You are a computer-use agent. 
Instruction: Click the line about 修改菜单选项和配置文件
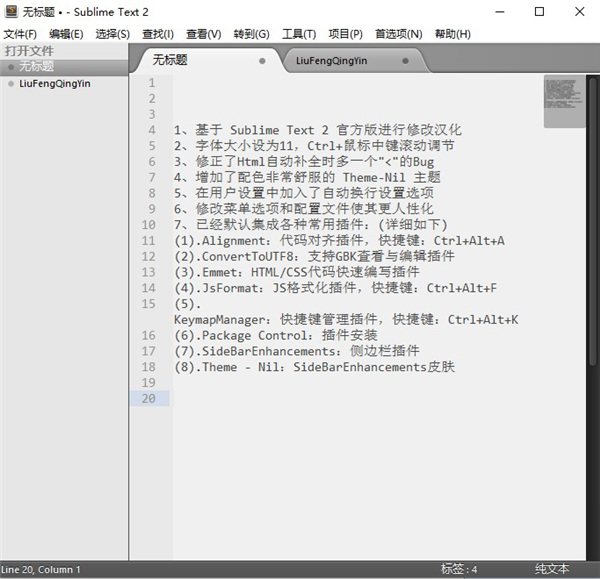(x=304, y=209)
